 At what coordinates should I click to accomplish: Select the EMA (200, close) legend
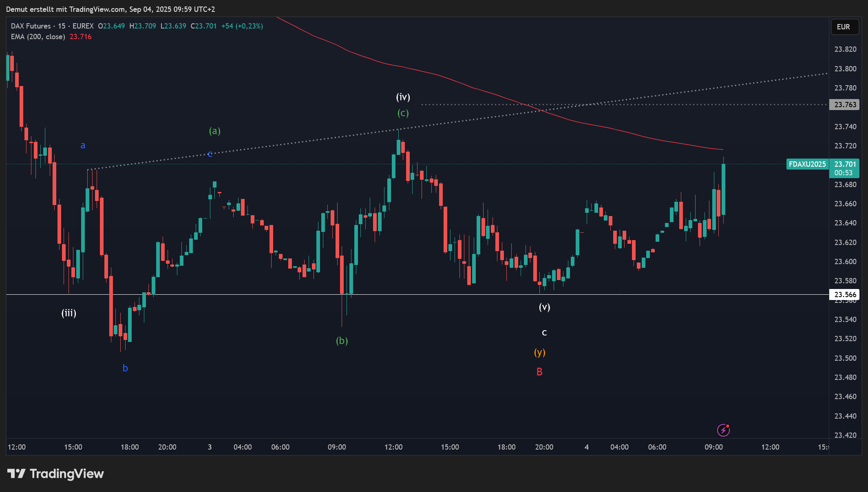[38, 37]
